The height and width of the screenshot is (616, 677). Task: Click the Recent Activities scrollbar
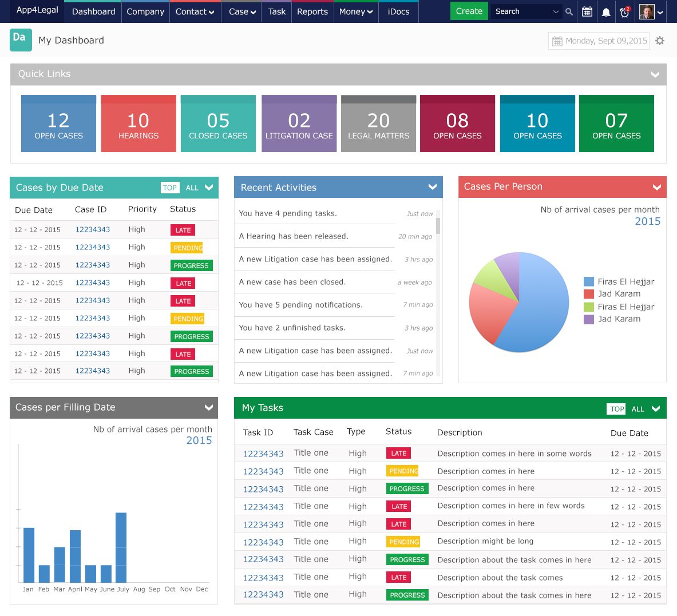click(438, 225)
